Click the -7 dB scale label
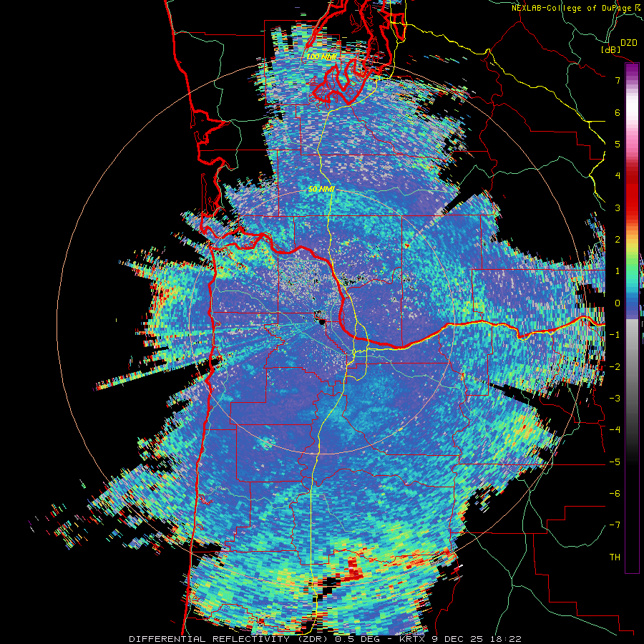This screenshot has height=644, width=644. click(615, 525)
